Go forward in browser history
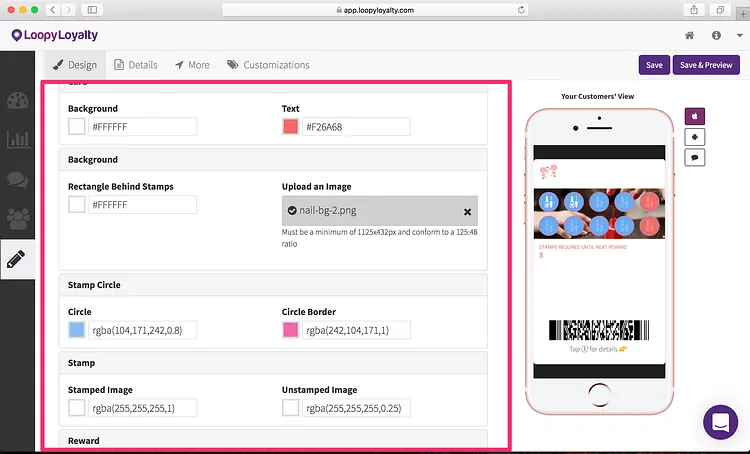 pos(68,10)
